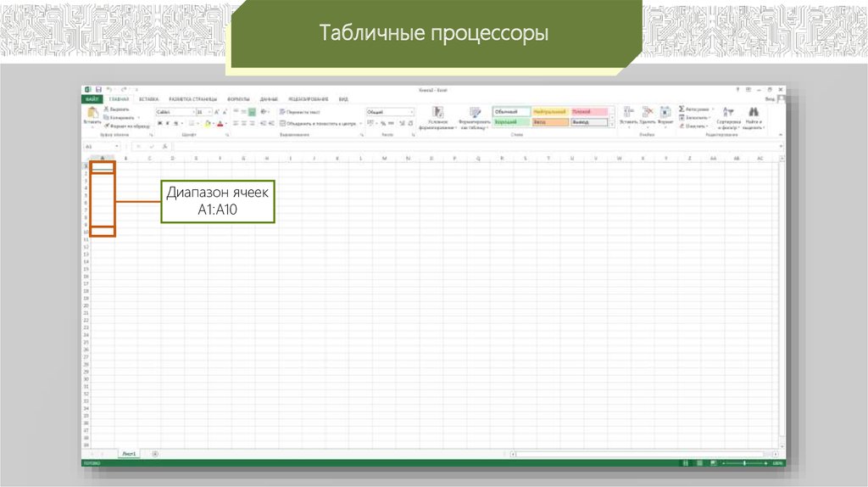Click the yellow Fill Color bucket swatch

[x=208, y=124]
